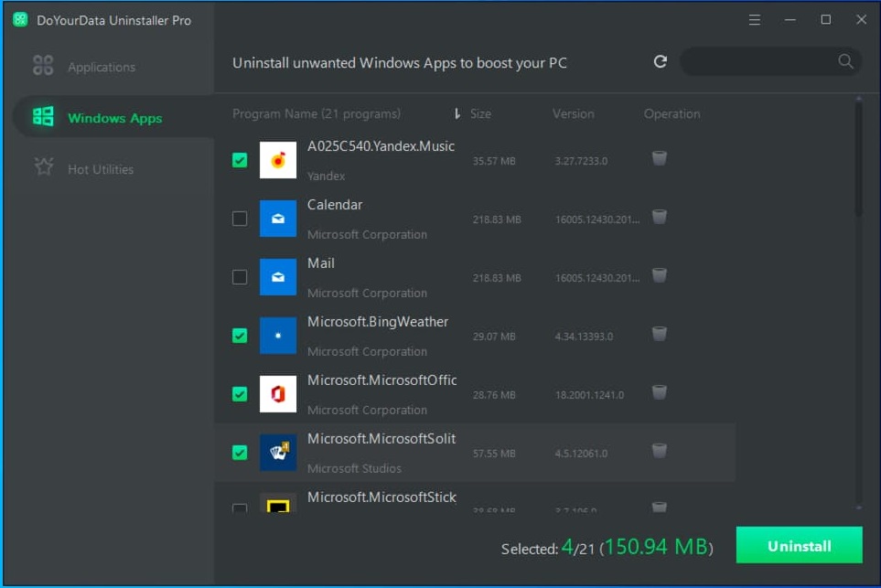This screenshot has width=881, height=588.
Task: Click version 4.34.13393.0
Action: [584, 337]
